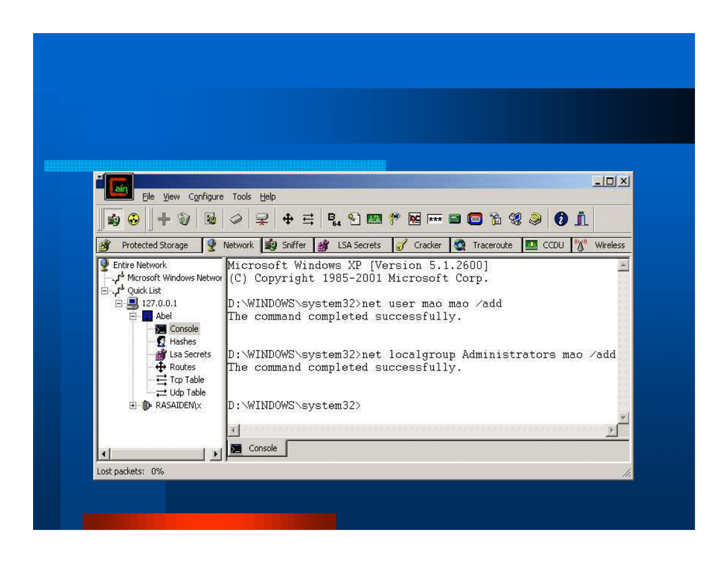Image resolution: width=728 pixels, height=563 pixels.
Task: Switch to the Cracker tab
Action: click(421, 245)
